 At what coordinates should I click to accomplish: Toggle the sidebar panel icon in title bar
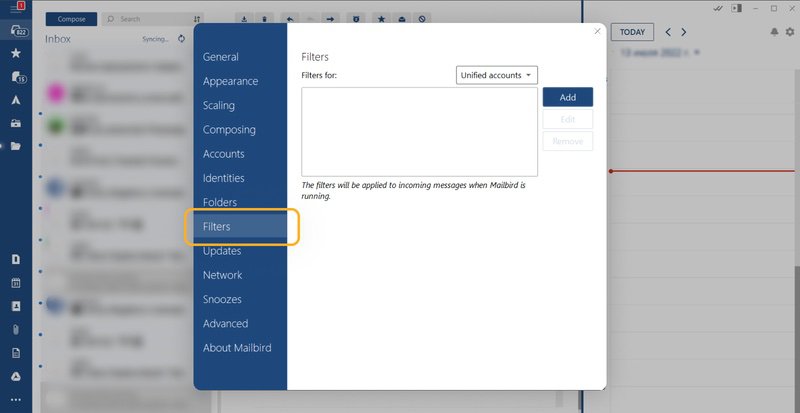tap(736, 8)
